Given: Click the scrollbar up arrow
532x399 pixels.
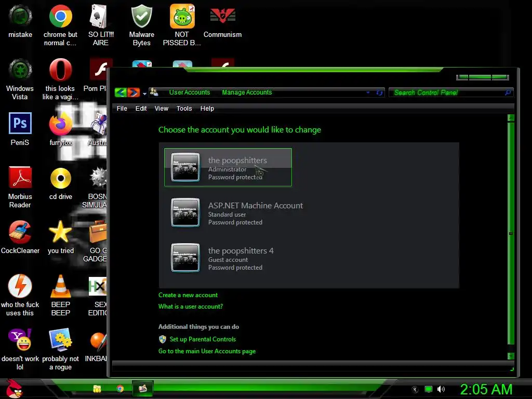Looking at the screenshot, I should (511, 118).
